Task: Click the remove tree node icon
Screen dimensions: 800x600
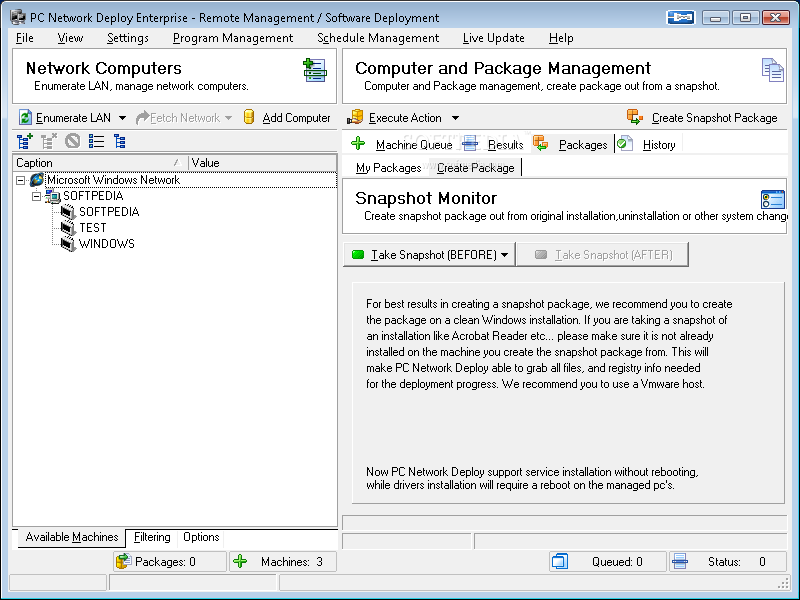Action: (x=48, y=141)
